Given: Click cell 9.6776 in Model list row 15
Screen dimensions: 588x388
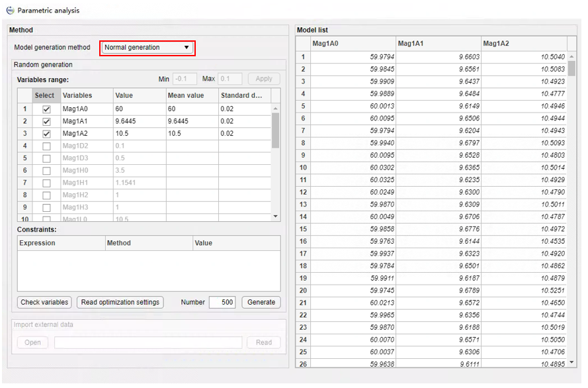Looking at the screenshot, I should click(439, 229).
